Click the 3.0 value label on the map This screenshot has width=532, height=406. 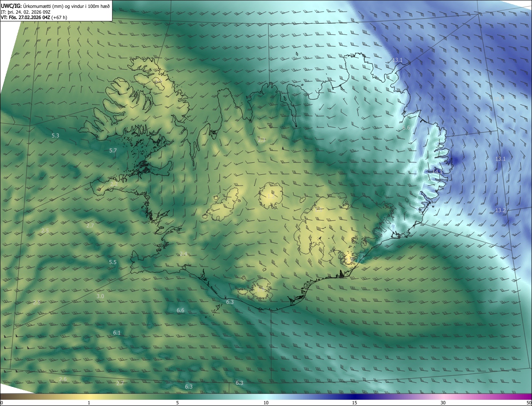click(100, 296)
